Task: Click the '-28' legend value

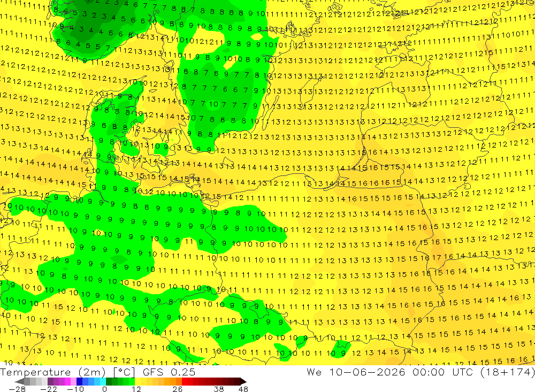Action: point(17,389)
